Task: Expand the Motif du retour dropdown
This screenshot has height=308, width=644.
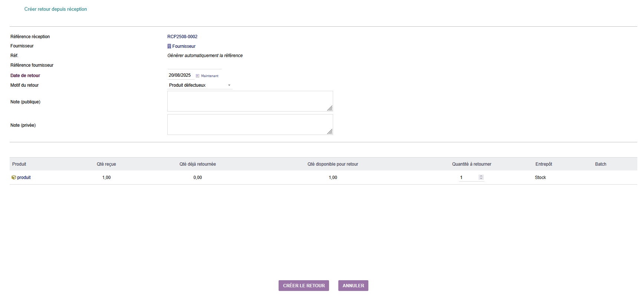Action: tap(229, 85)
